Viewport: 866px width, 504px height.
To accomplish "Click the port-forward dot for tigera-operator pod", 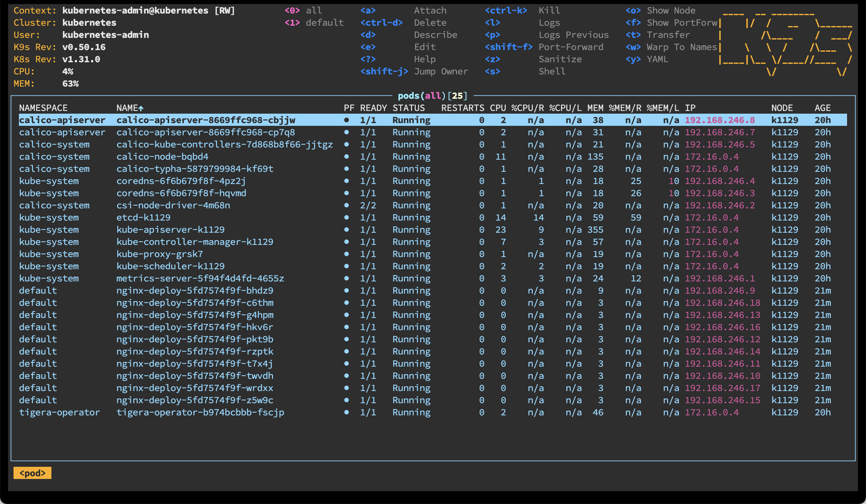I will (346, 412).
